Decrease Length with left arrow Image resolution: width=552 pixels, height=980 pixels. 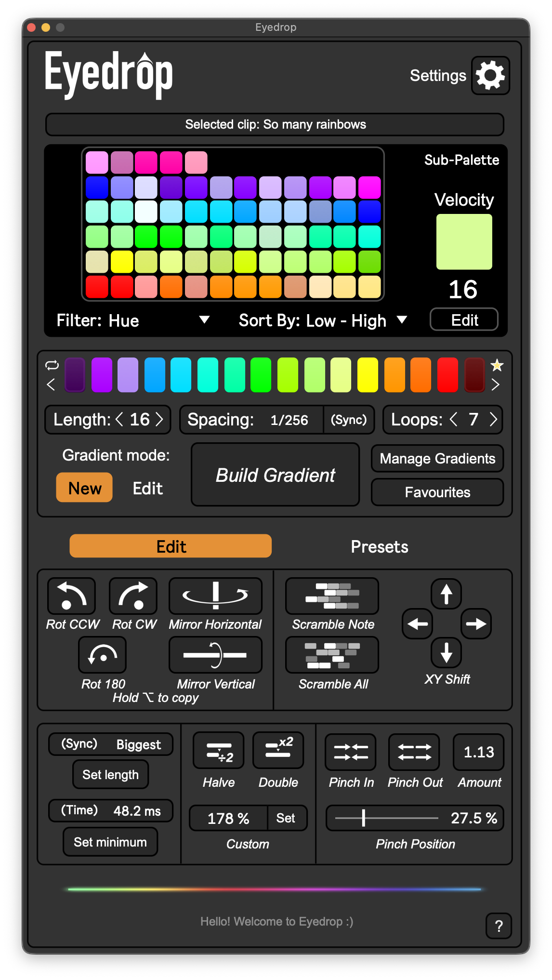pyautogui.click(x=119, y=419)
